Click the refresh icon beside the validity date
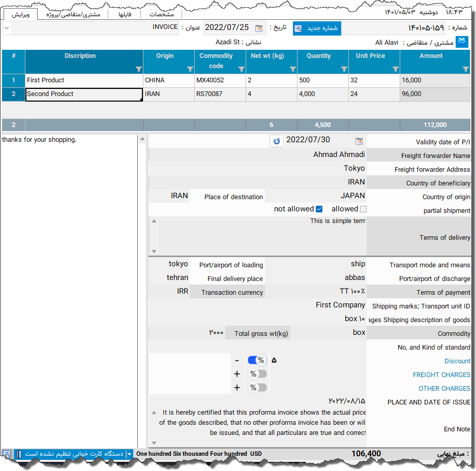 276,140
